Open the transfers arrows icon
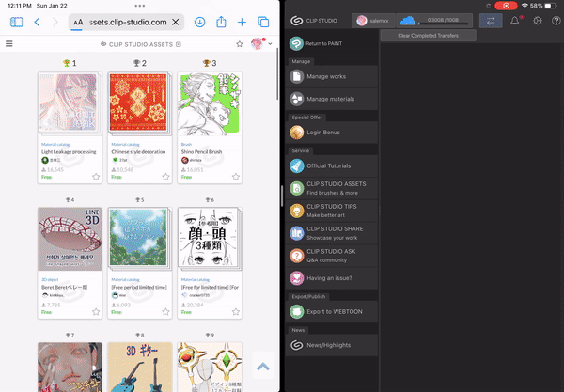The width and height of the screenshot is (564, 392). click(491, 21)
